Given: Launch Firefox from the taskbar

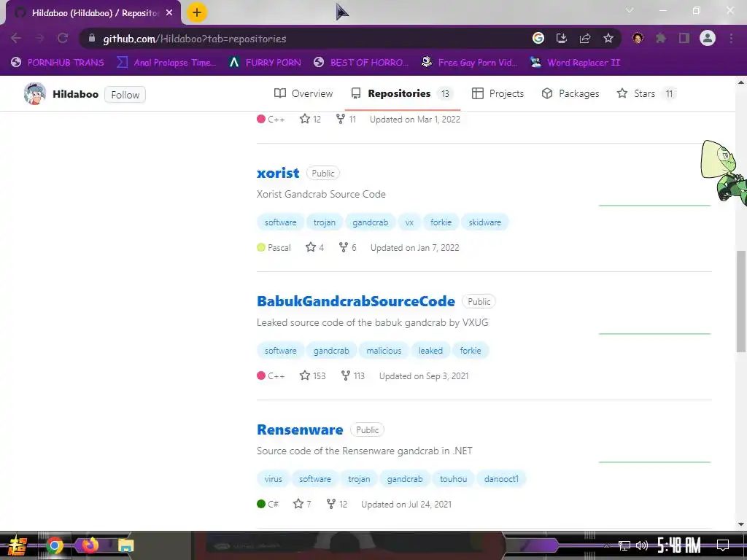Looking at the screenshot, I should (90, 545).
